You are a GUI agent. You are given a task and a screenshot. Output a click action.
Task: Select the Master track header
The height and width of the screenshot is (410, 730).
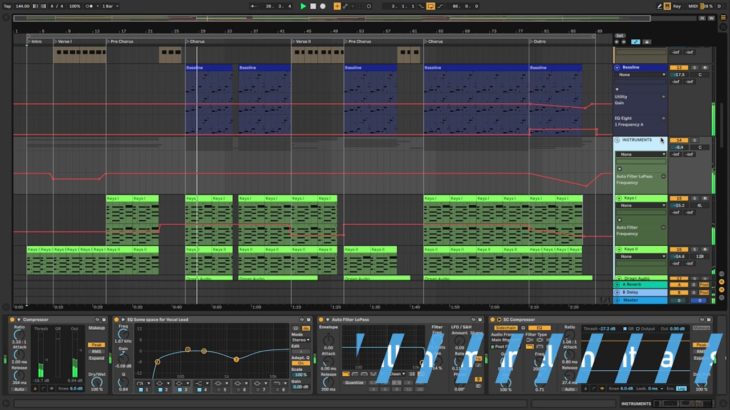tap(641, 301)
